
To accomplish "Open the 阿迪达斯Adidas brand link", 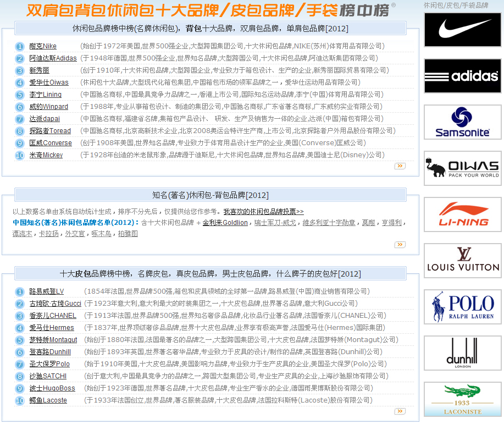I will point(53,58).
